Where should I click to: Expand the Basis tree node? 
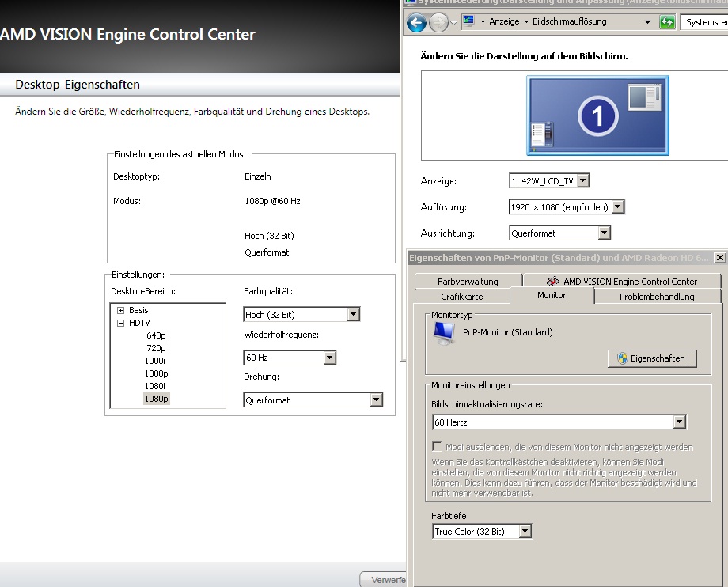pos(121,310)
